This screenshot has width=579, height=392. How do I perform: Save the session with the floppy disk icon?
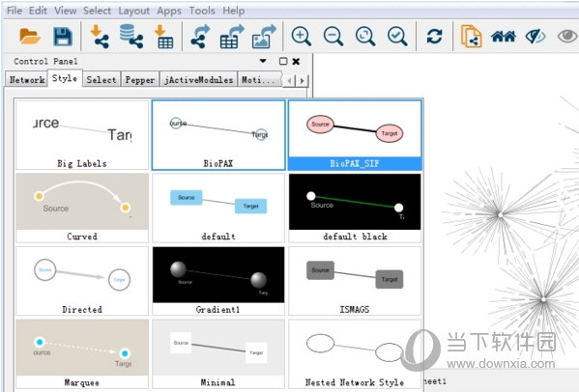pos(63,37)
